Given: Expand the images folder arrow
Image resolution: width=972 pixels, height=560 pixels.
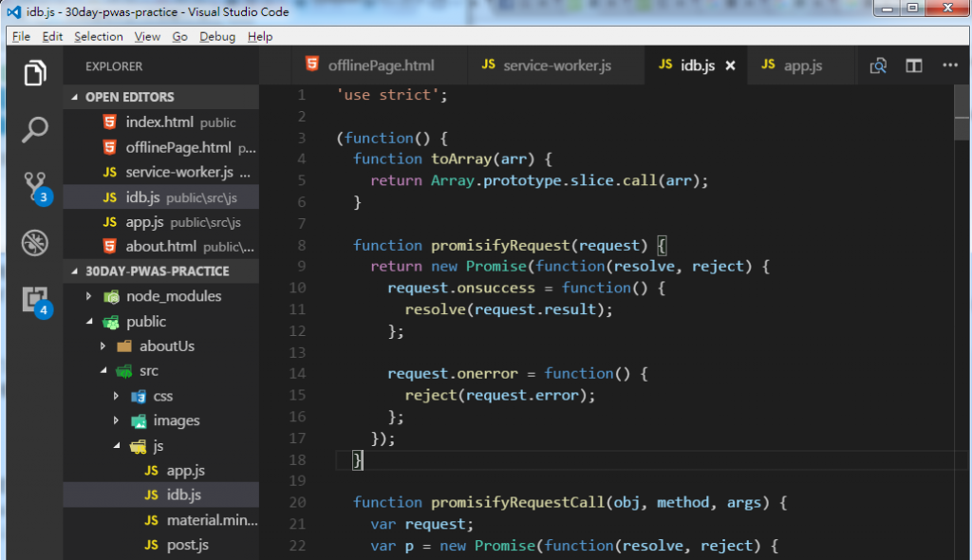Looking at the screenshot, I should [116, 420].
